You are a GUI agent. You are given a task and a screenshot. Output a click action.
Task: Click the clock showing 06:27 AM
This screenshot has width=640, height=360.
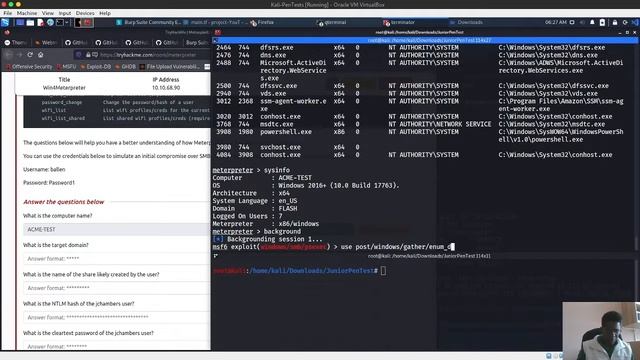pyautogui.click(x=556, y=22)
